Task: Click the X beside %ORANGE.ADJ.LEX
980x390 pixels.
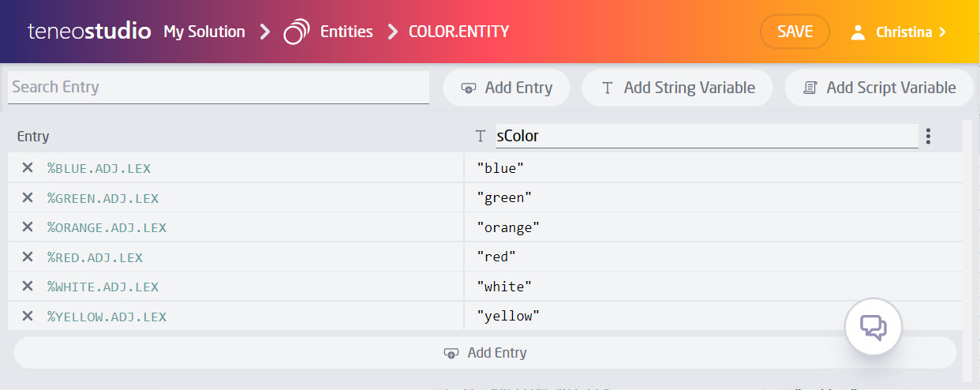Action: pyautogui.click(x=28, y=227)
